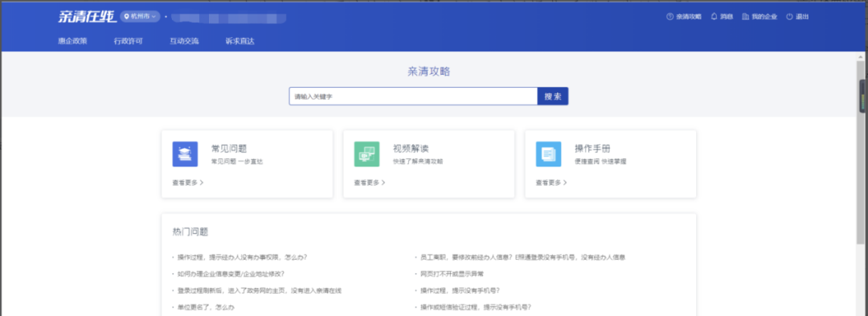Open question 网页打不开或显示异常

click(452, 274)
